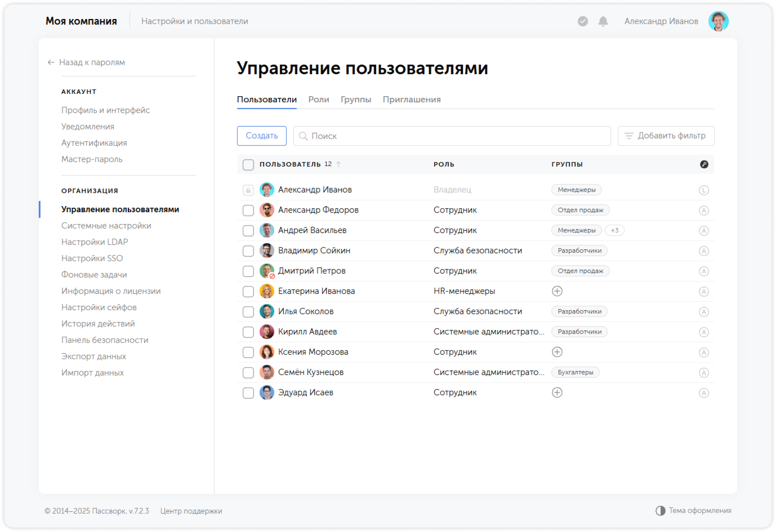Click the search magnifier icon
Screen dimensions: 776x532
(x=304, y=136)
